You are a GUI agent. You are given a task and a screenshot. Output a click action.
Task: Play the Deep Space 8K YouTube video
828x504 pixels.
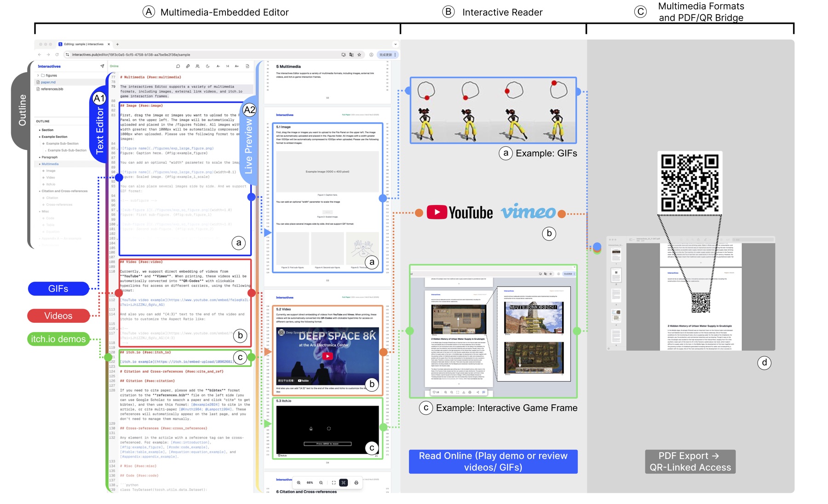point(328,356)
